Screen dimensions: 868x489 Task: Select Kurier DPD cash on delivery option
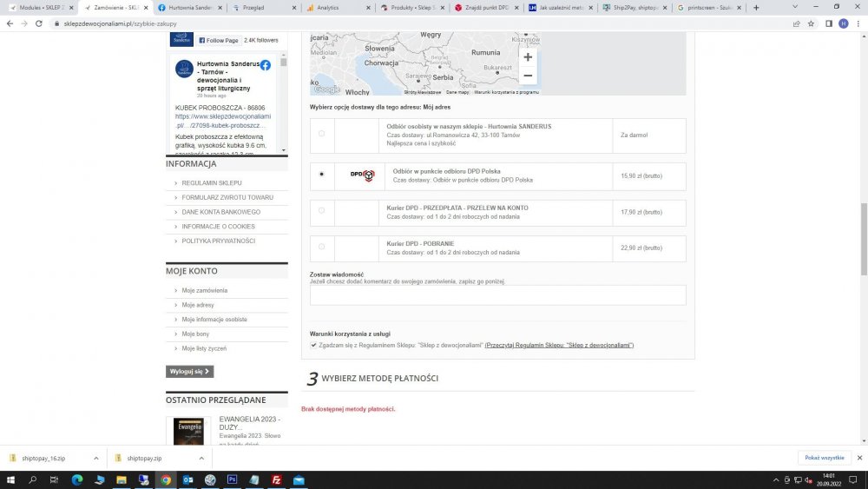coord(322,247)
